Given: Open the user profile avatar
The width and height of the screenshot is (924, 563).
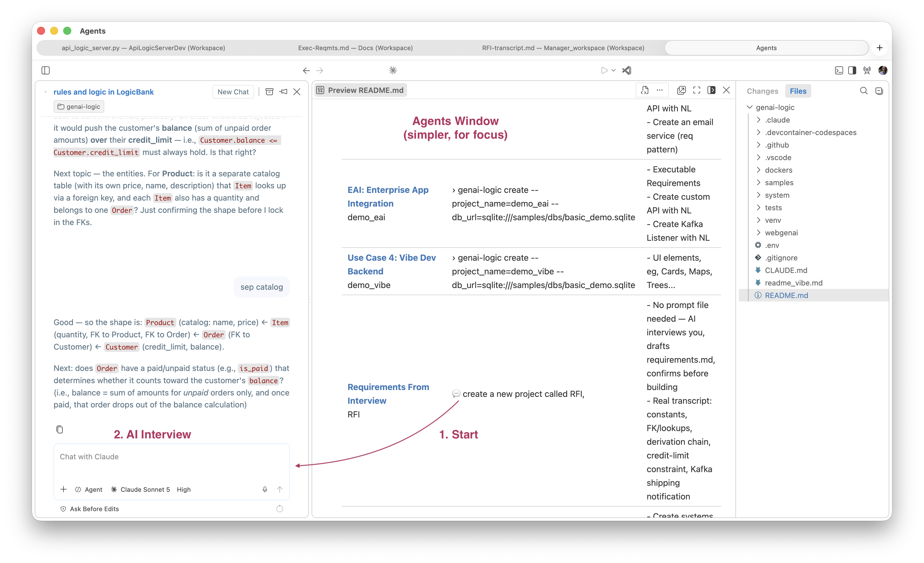Looking at the screenshot, I should (883, 70).
